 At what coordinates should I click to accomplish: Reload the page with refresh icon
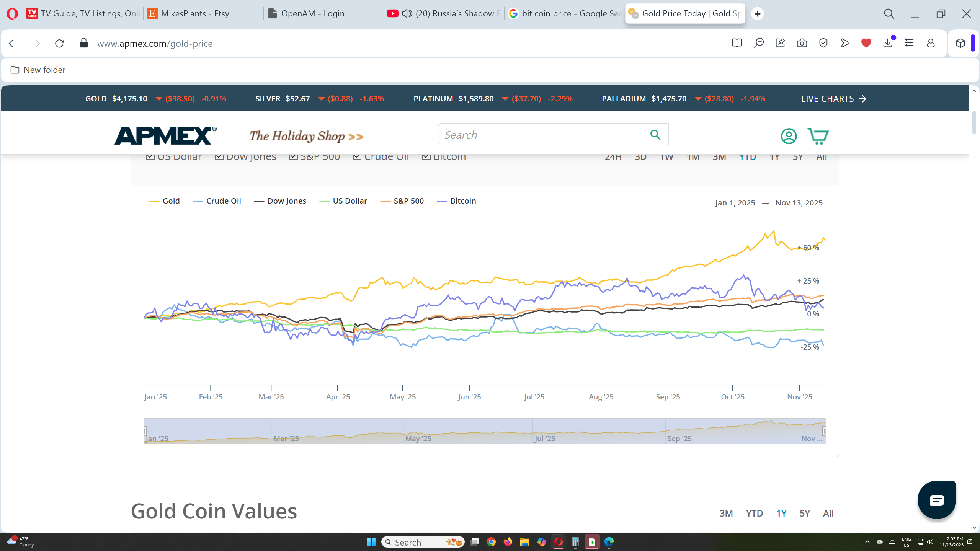coord(59,43)
